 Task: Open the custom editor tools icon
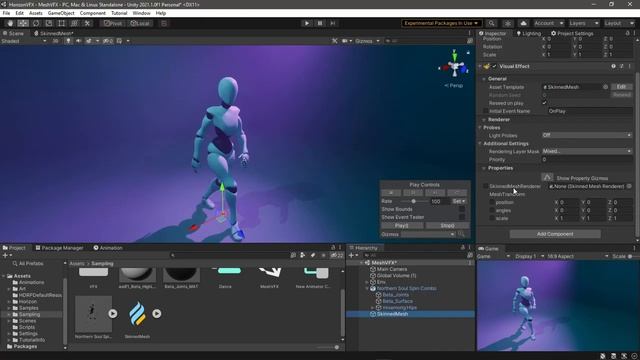[87, 23]
